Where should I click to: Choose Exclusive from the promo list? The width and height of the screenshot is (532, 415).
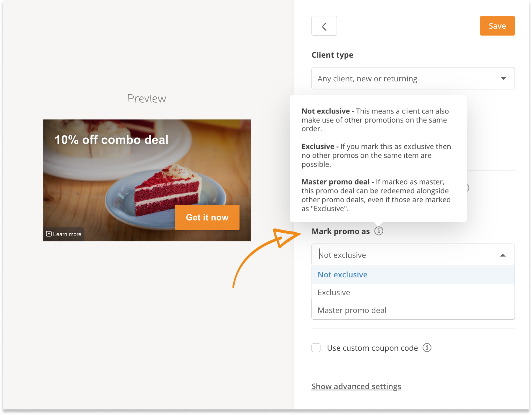tap(334, 292)
